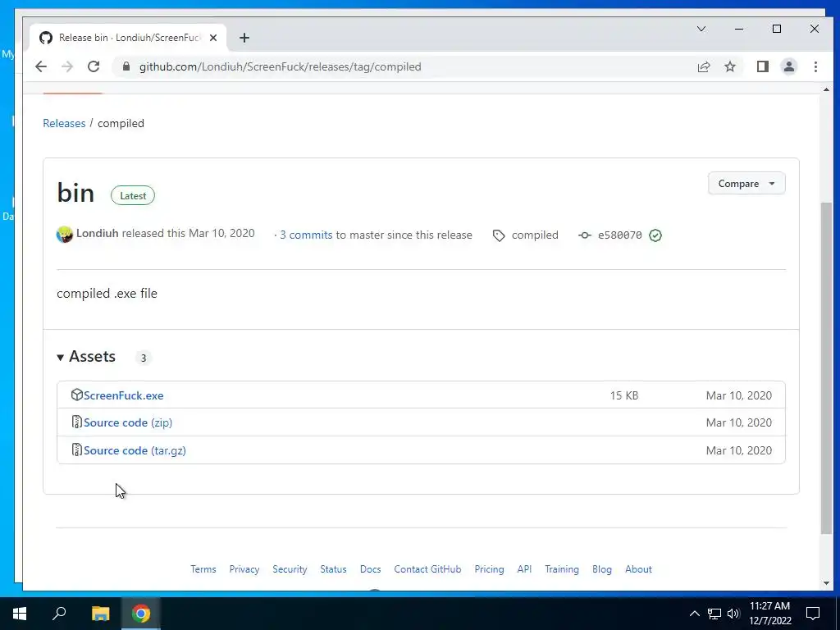The image size is (840, 630).
Task: Show the verified signature checkmark details
Action: click(655, 235)
